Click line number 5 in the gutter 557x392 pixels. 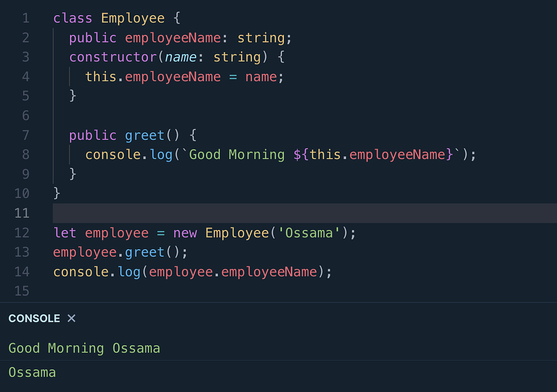click(x=26, y=96)
